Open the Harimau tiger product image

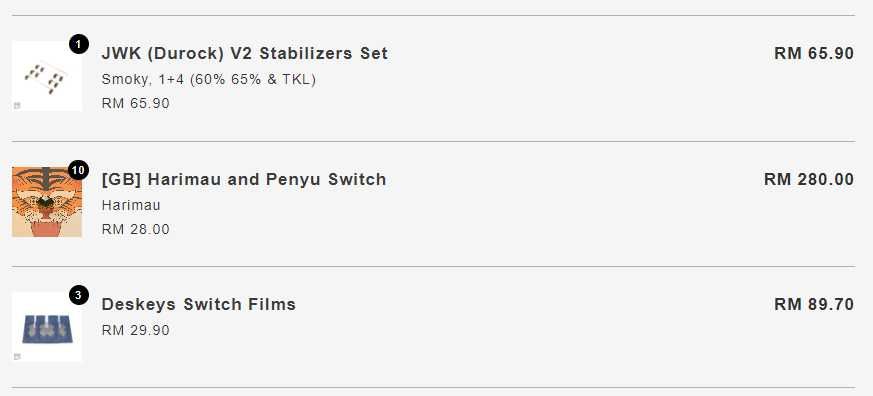point(47,202)
